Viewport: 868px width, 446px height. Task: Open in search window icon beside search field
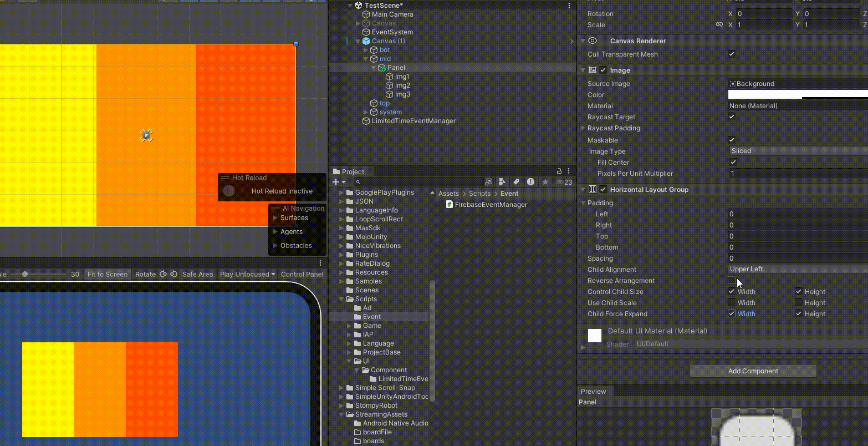click(x=489, y=182)
